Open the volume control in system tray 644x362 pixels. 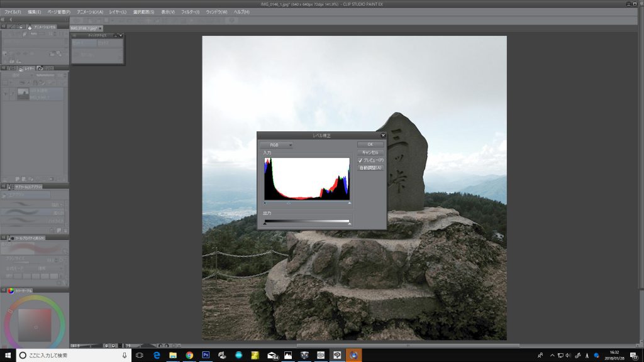[569, 356]
